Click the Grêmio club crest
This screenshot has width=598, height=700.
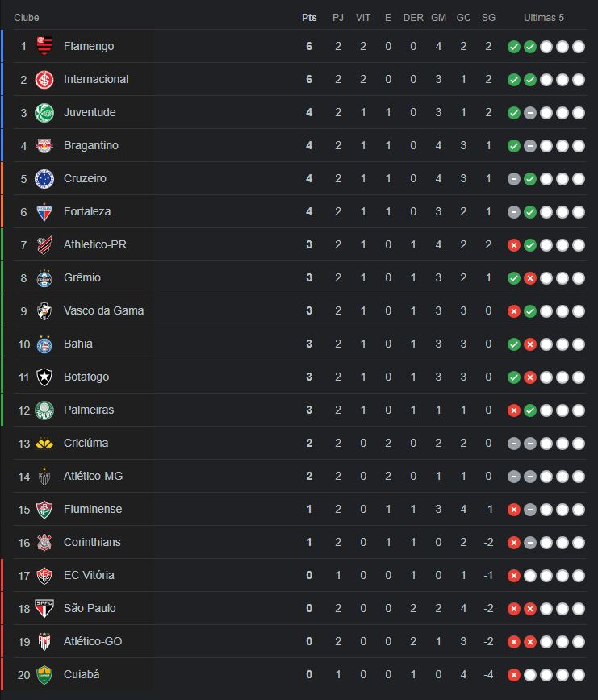tap(44, 277)
